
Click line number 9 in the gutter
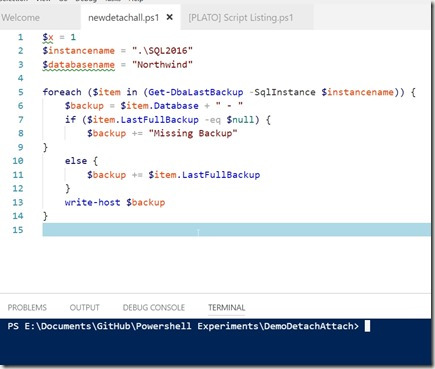[x=21, y=147]
